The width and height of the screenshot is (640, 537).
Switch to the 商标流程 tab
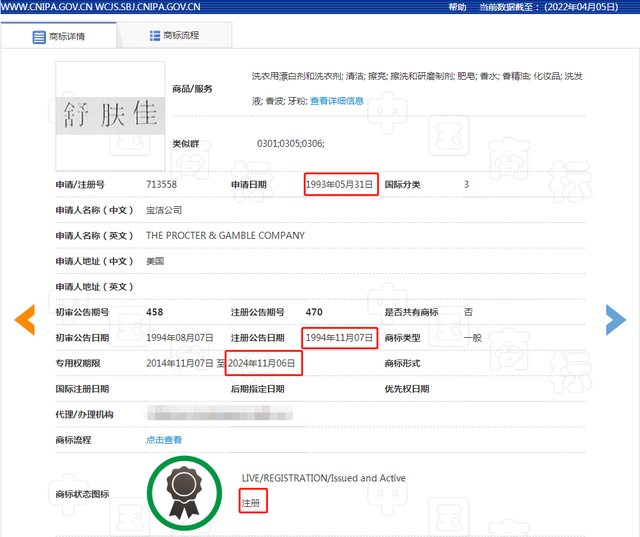tap(174, 36)
